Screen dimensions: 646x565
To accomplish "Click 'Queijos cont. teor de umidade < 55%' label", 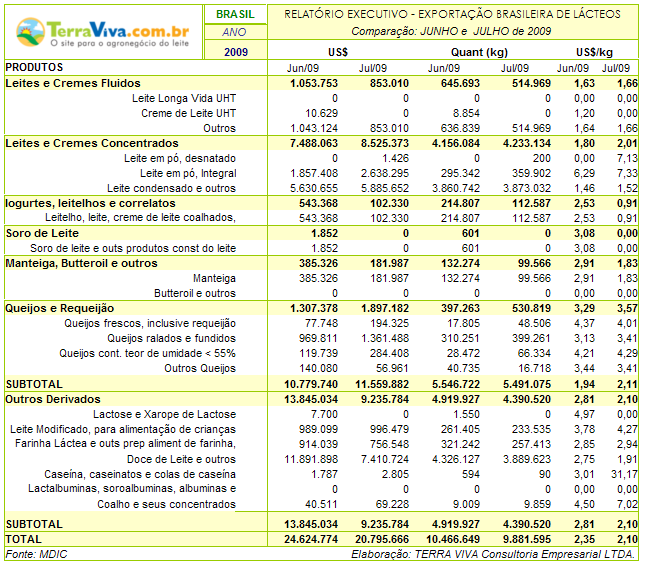I will coord(147,354).
